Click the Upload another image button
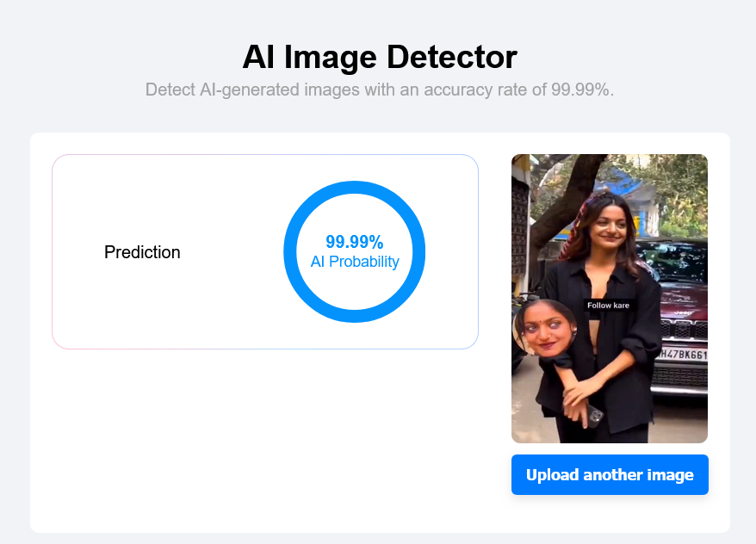The image size is (756, 544). tap(610, 475)
